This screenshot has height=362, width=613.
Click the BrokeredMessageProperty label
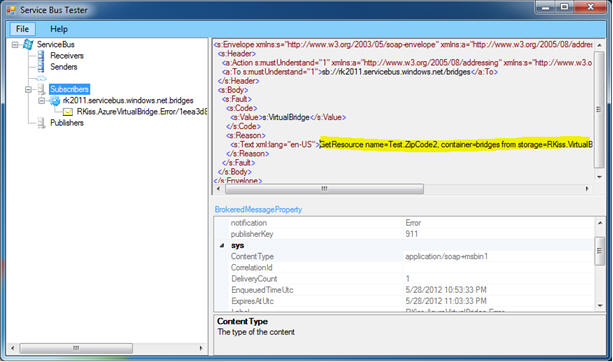(258, 210)
